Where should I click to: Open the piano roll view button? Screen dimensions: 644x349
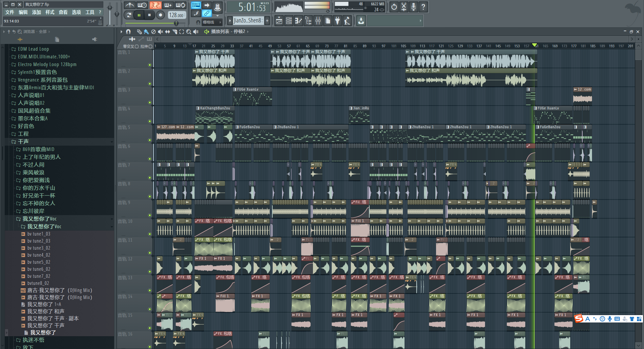coord(298,21)
